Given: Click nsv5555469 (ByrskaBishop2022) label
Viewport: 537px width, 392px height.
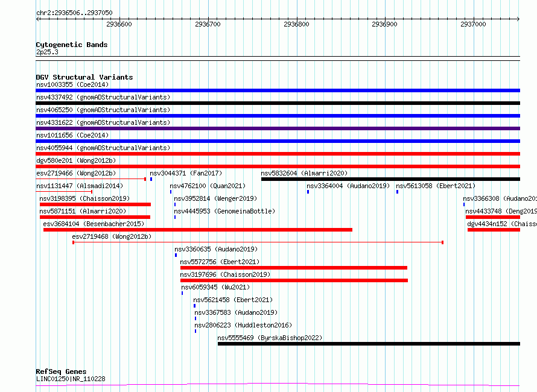Looking at the screenshot, I should tap(270, 338).
